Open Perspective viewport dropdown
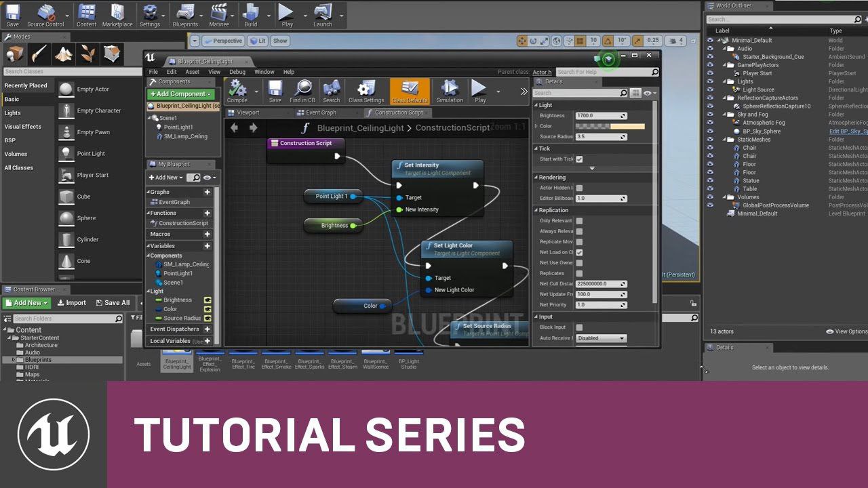 coord(223,41)
